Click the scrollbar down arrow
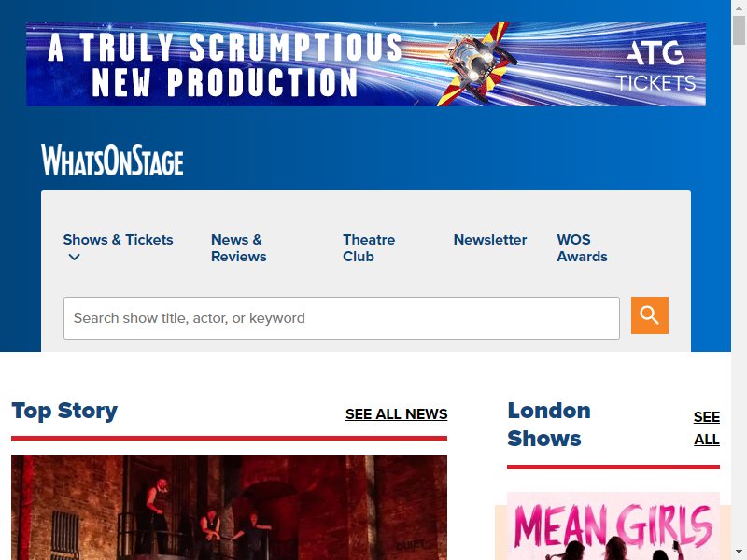This screenshot has width=747, height=560. coord(739,553)
